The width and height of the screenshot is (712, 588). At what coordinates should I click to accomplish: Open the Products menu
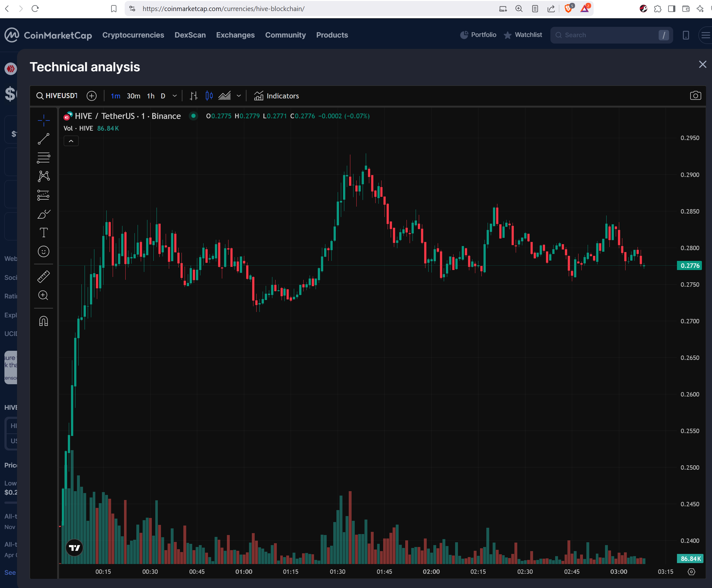(332, 35)
